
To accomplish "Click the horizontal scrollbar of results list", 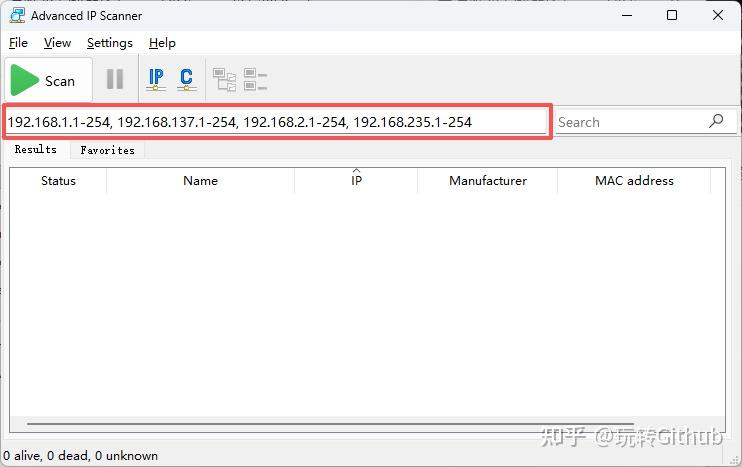I will pyautogui.click(x=330, y=424).
